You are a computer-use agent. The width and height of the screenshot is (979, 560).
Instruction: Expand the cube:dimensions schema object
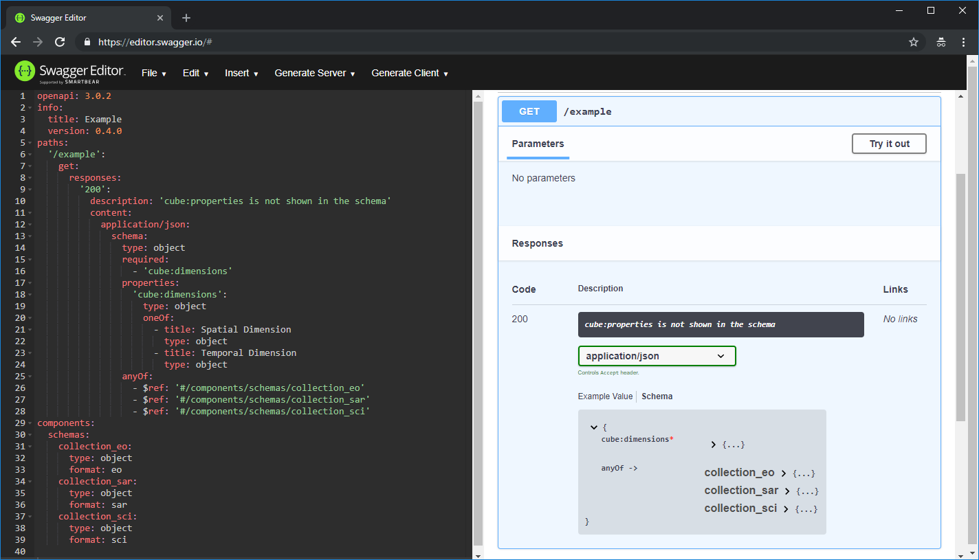(713, 444)
